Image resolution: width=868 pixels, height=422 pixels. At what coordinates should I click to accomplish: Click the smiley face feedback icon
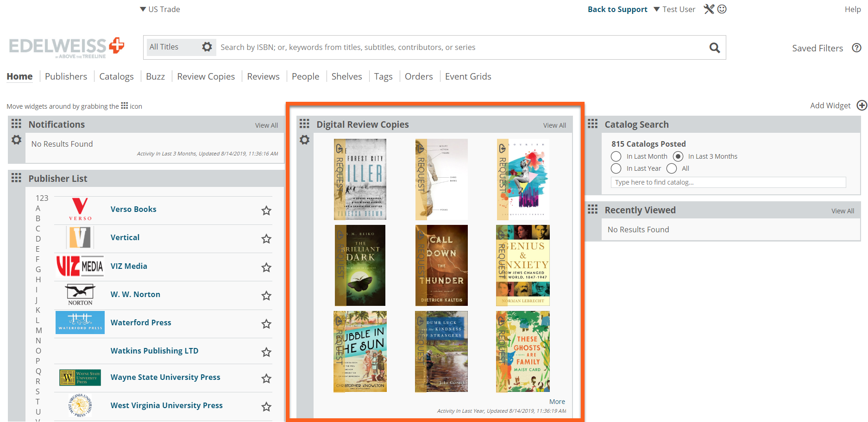click(x=722, y=9)
